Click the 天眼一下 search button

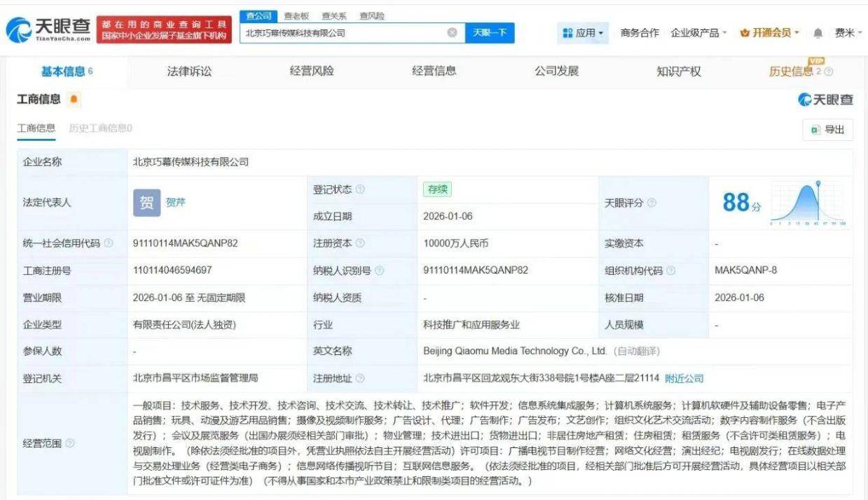489,32
